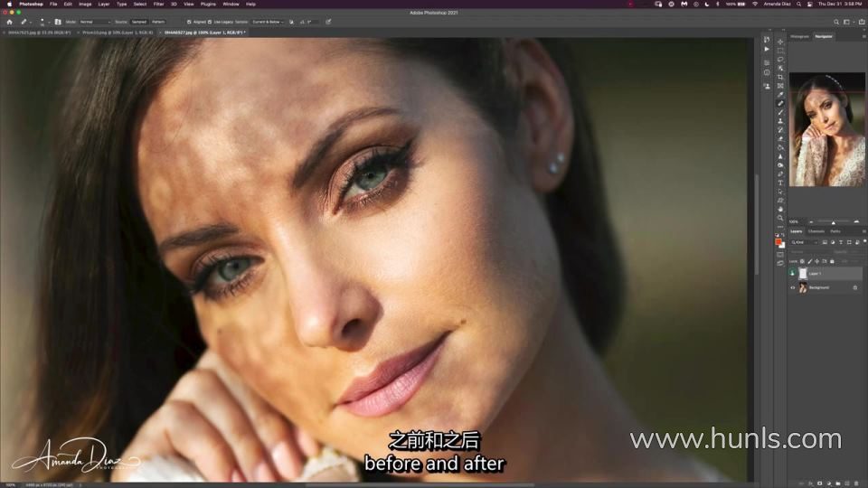Open the Layer menu
The image size is (868, 488).
(x=103, y=4)
